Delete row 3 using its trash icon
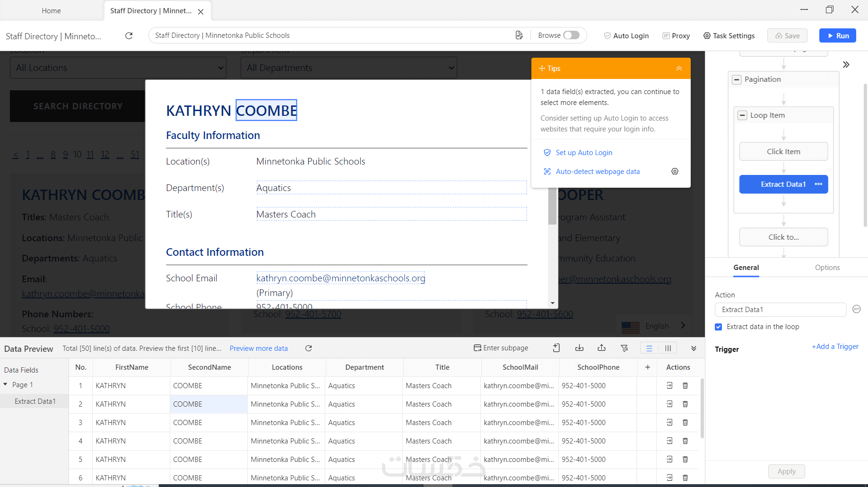868x487 pixels. [x=685, y=423]
